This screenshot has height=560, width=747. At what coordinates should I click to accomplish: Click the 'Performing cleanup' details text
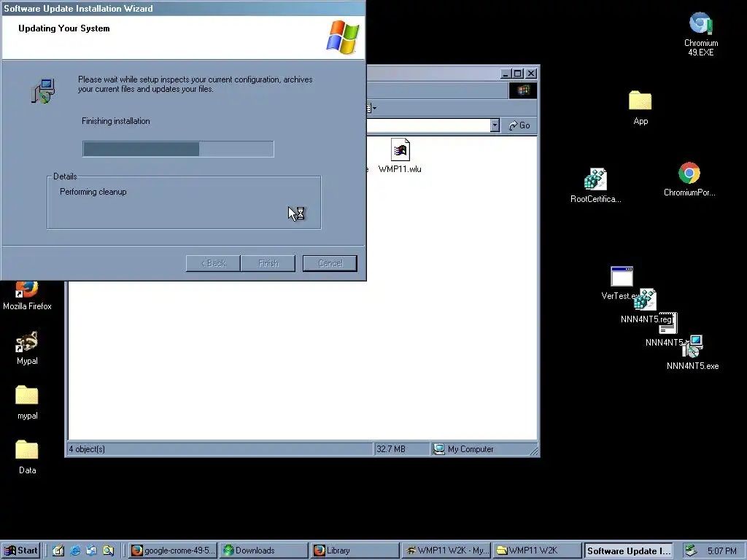coord(93,192)
